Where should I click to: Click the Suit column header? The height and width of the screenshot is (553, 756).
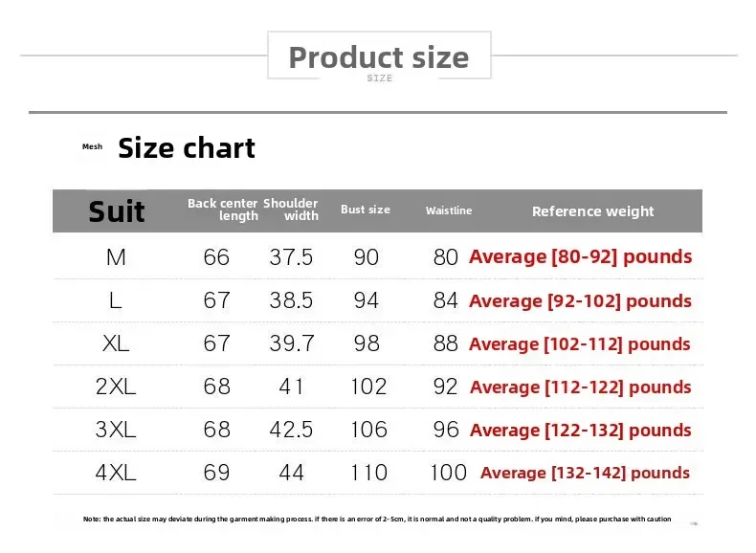pos(117,211)
